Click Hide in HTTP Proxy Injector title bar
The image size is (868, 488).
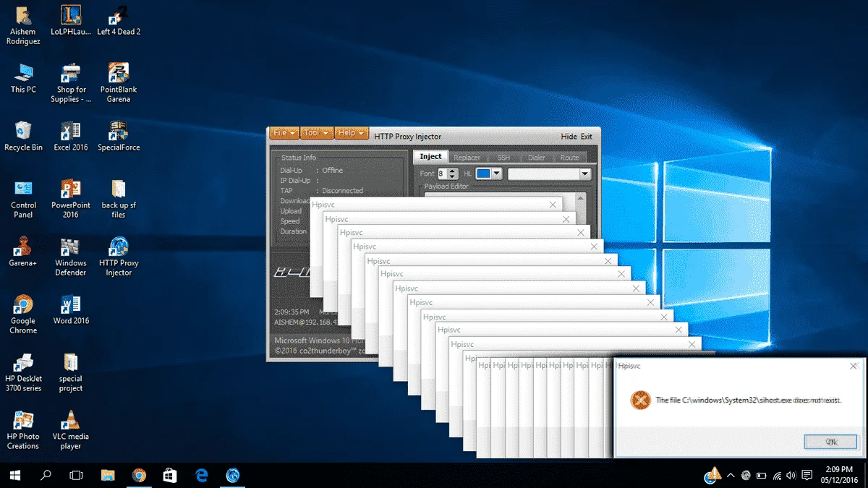point(569,136)
